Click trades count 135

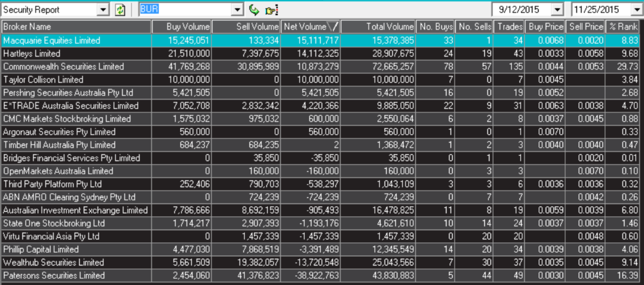click(516, 67)
